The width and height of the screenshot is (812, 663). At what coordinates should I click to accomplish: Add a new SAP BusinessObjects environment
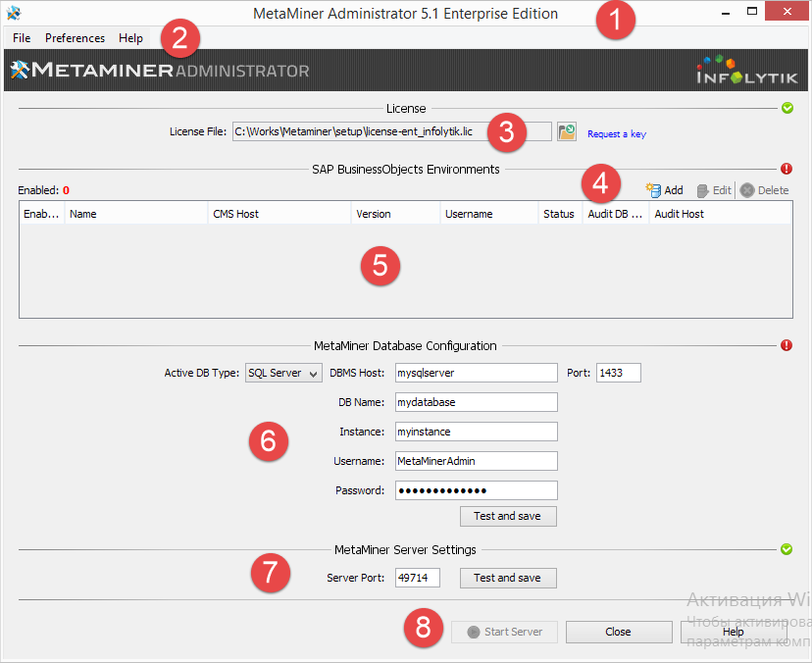[x=665, y=190]
